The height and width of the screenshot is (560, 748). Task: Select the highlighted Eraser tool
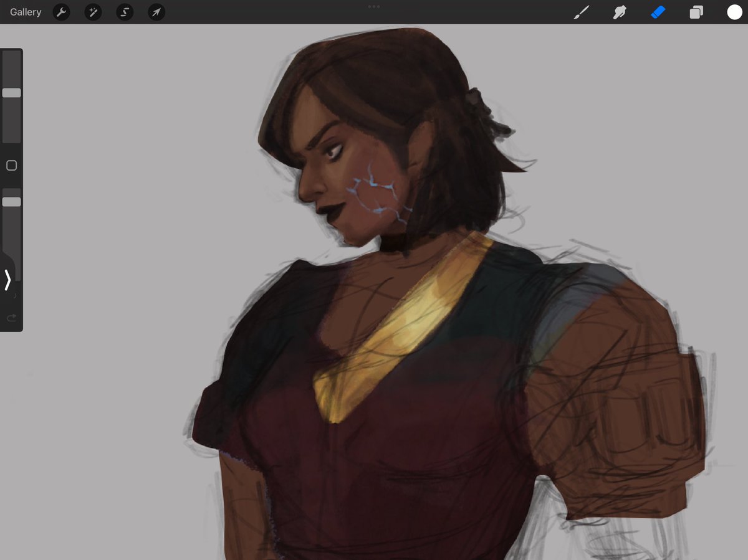click(658, 12)
